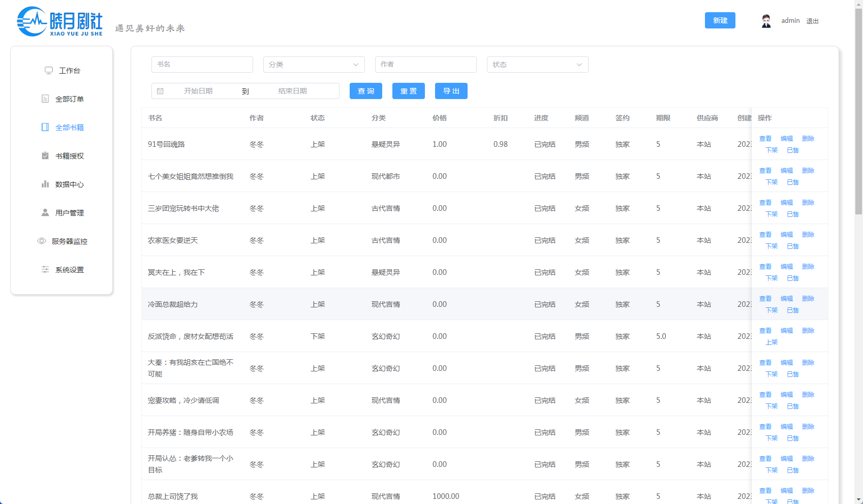Viewport: 863px width, 504px height.
Task: Click the 书名 column header
Action: pos(155,118)
